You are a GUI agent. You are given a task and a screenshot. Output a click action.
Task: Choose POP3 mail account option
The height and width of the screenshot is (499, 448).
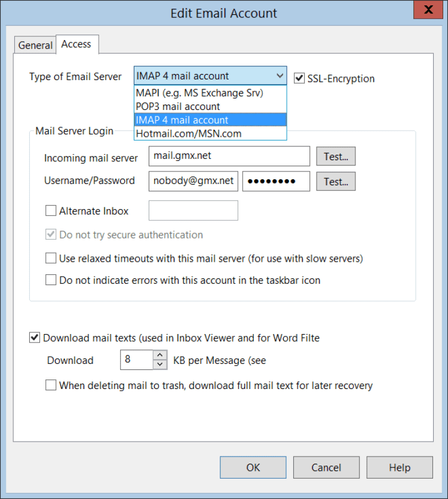click(x=210, y=106)
